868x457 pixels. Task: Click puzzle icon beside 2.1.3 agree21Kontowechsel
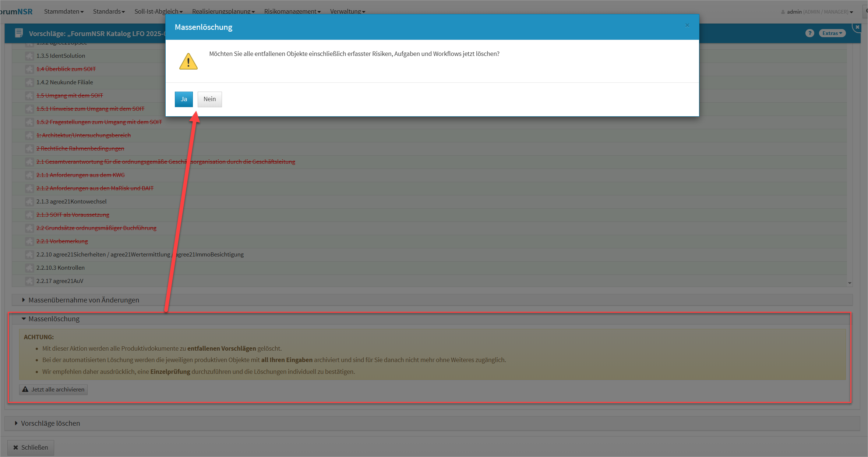29,202
